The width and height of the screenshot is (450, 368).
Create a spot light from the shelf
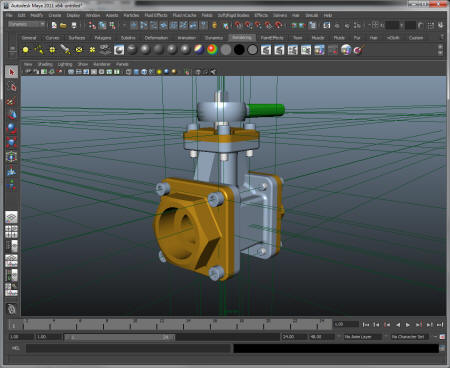(x=65, y=50)
